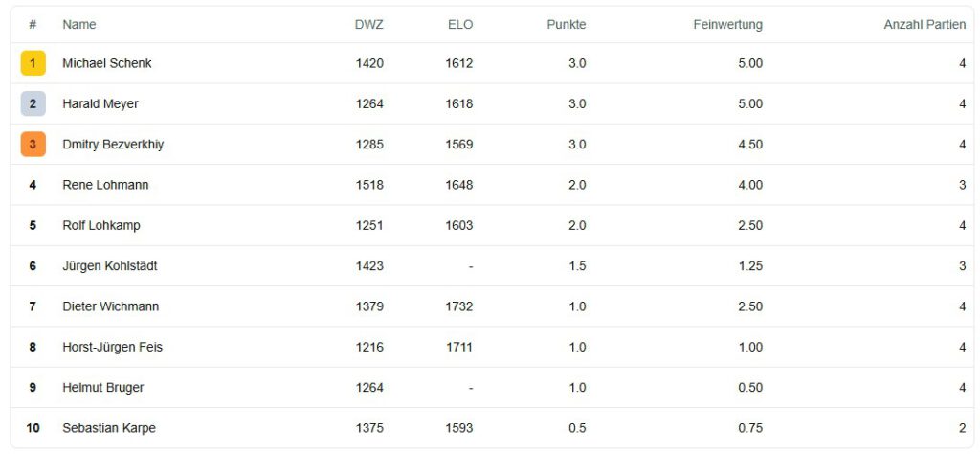980x454 pixels.
Task: Select player Michael Schenk
Action: click(x=107, y=63)
